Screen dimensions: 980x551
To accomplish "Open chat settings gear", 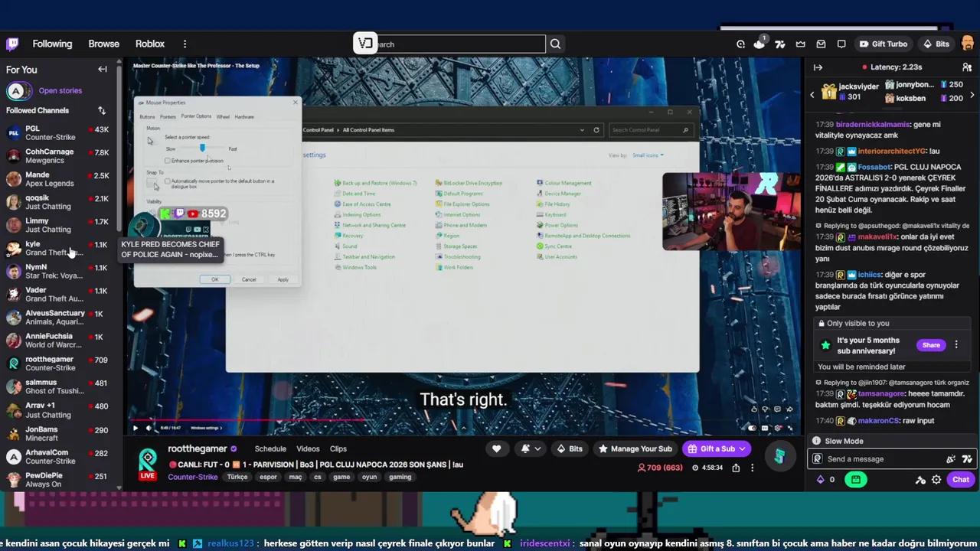I will point(936,480).
